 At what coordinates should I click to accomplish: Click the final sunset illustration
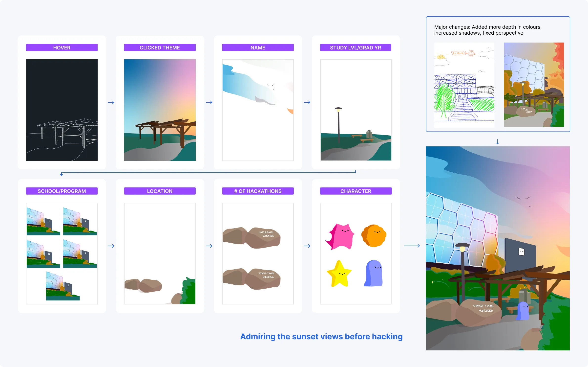tap(498, 248)
